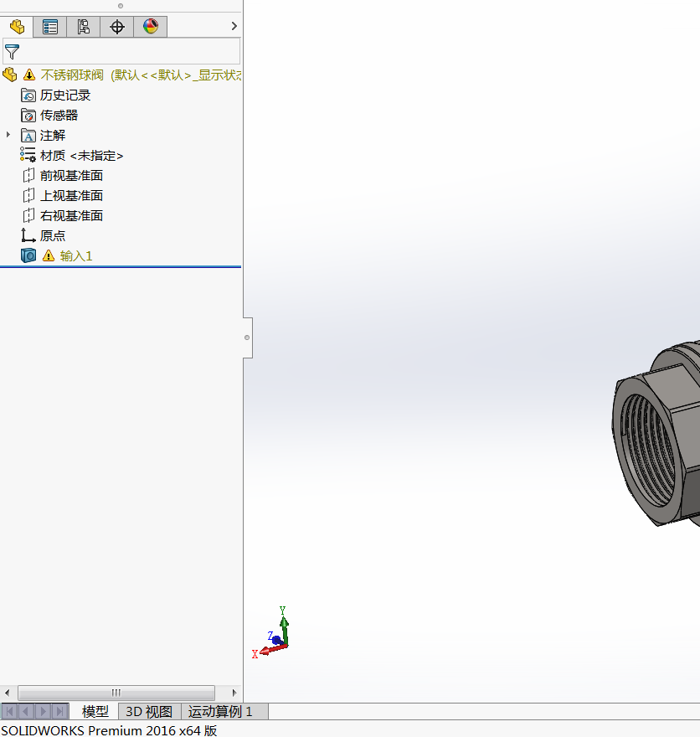Open the ConfigurationManager tab
Image resolution: width=700 pixels, height=737 pixels.
coord(84,27)
